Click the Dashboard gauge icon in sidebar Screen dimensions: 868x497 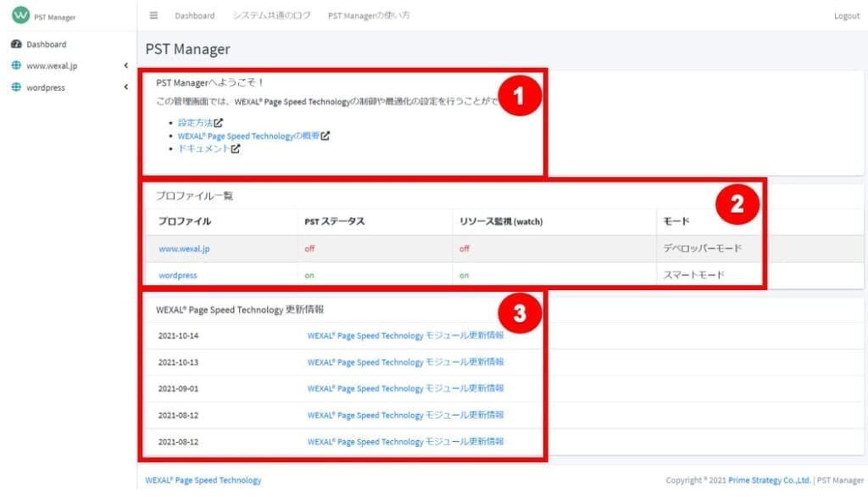16,44
